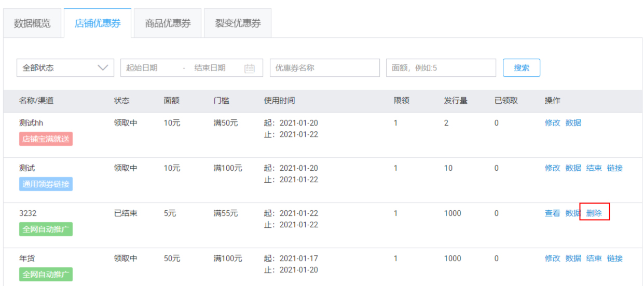
Task: Open 数据 for the 测试hh coupon
Action: pos(573,123)
